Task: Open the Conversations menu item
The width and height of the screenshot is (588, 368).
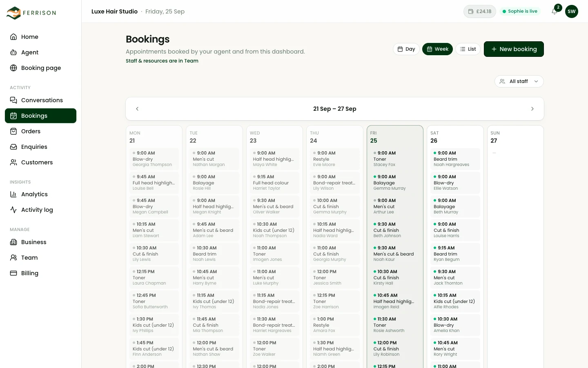Action: click(40, 100)
